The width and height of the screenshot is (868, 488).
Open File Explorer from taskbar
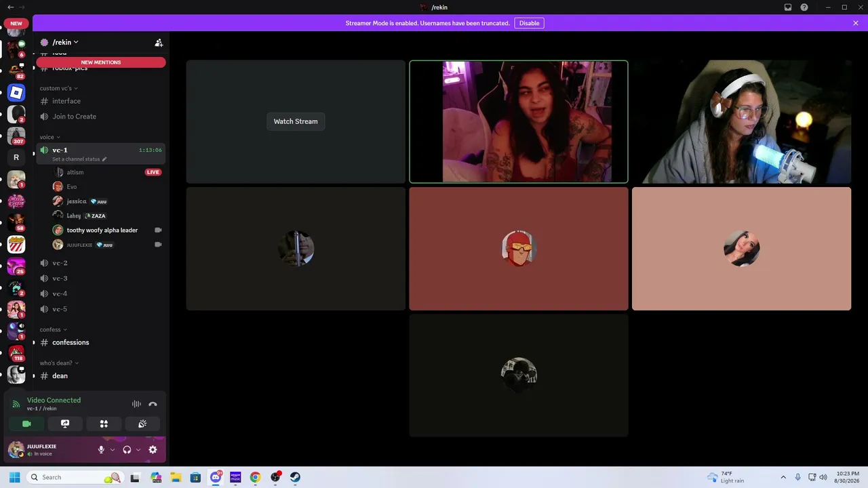pyautogui.click(x=176, y=477)
